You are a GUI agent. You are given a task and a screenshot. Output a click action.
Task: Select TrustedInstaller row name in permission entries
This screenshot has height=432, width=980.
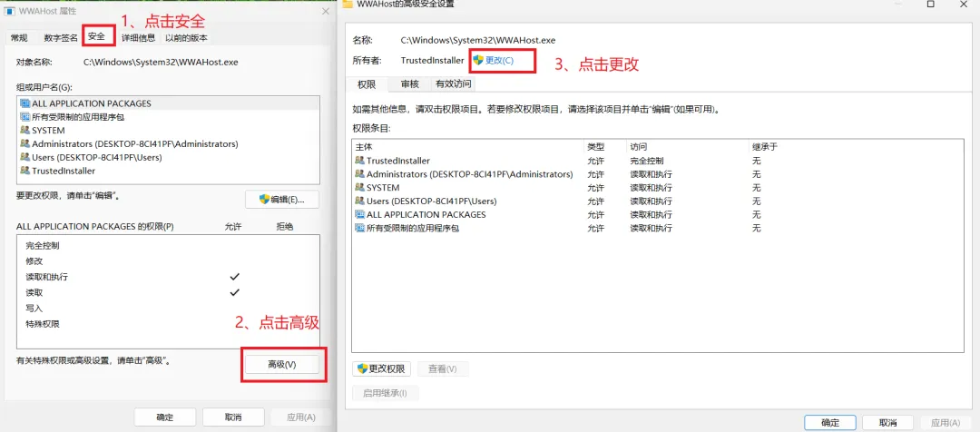[398, 161]
